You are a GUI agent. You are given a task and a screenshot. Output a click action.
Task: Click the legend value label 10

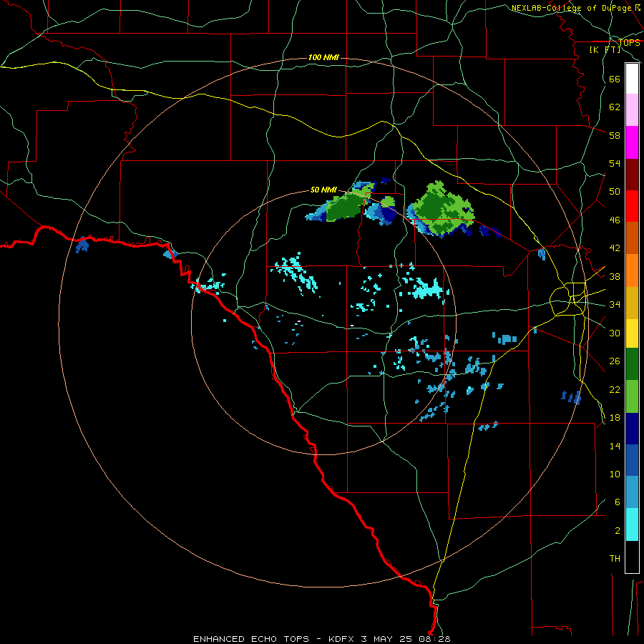[x=615, y=474]
